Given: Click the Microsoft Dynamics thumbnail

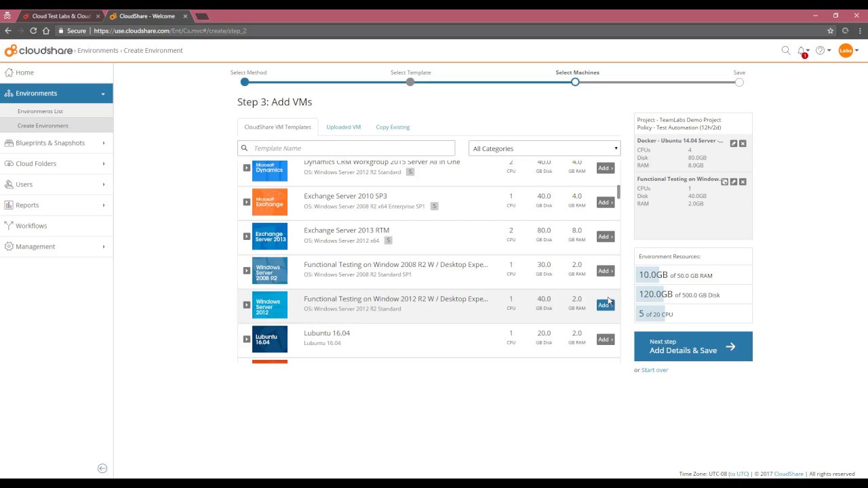Looking at the screenshot, I should (x=270, y=170).
